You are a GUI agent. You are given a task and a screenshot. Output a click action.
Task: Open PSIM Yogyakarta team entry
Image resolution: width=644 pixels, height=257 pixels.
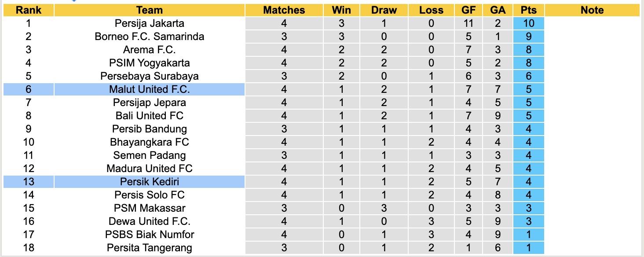pyautogui.click(x=150, y=63)
